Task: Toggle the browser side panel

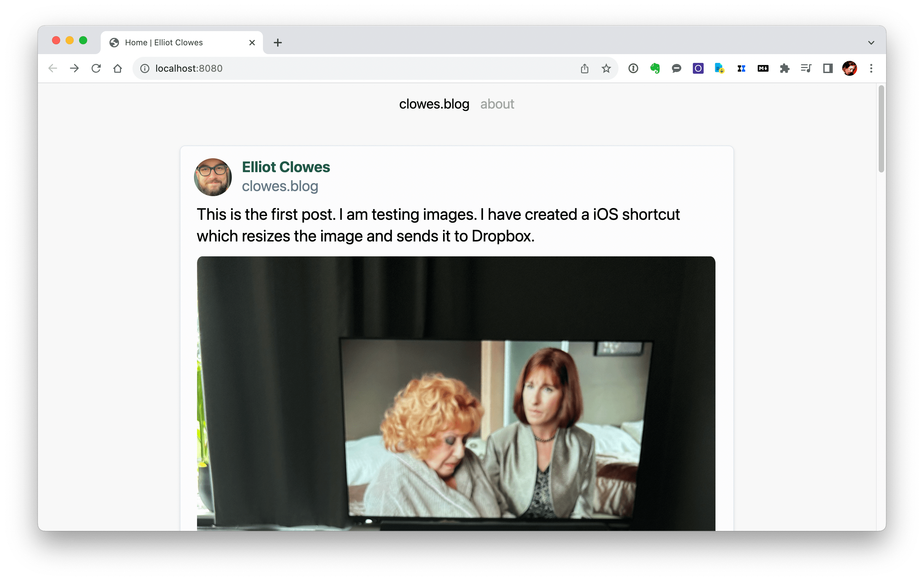Action: click(x=828, y=68)
